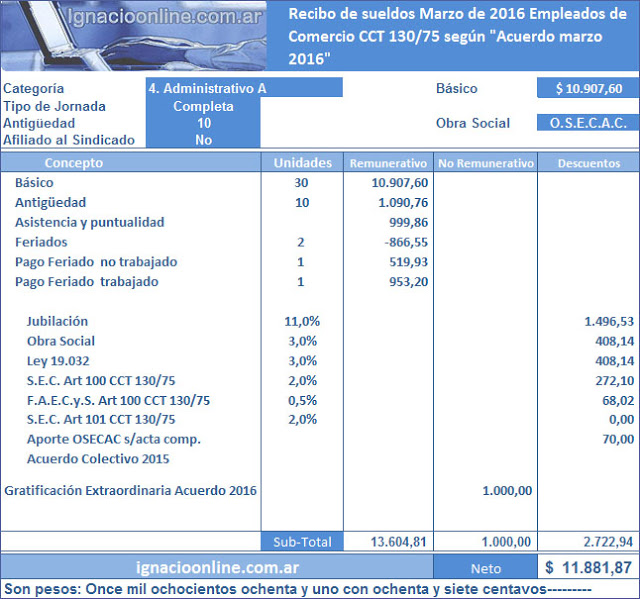The image size is (640, 599).
Task: Select the Básico '$ 10.907,60' cell
Action: [588, 88]
